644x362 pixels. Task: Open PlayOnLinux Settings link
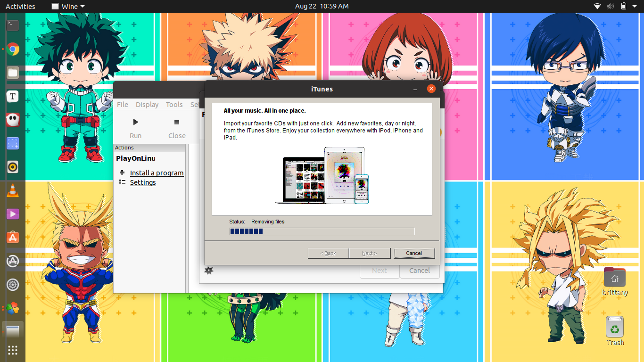[x=143, y=182]
